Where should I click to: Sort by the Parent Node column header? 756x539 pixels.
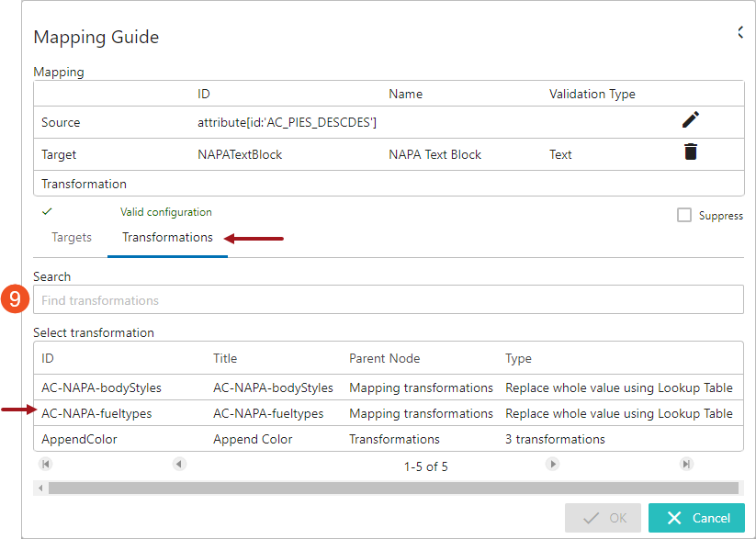pyautogui.click(x=383, y=358)
